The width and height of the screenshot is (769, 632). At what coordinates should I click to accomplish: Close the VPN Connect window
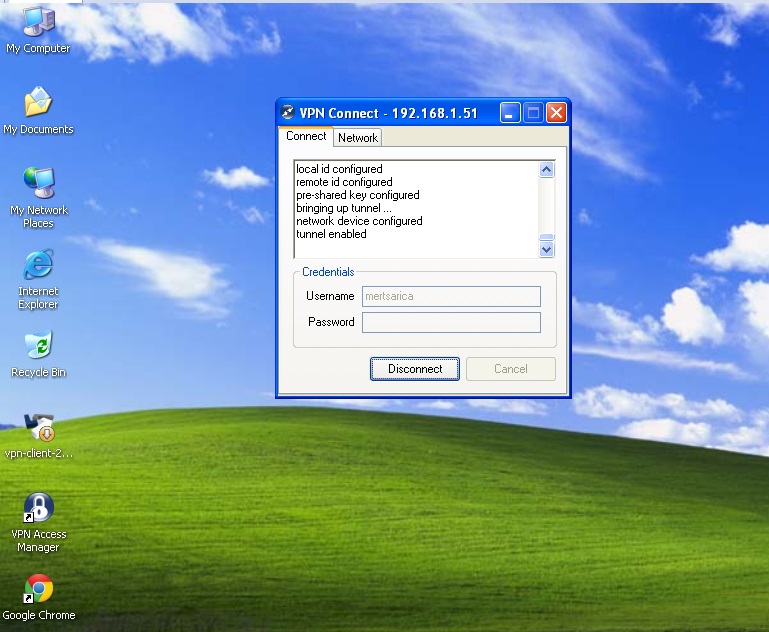(556, 113)
